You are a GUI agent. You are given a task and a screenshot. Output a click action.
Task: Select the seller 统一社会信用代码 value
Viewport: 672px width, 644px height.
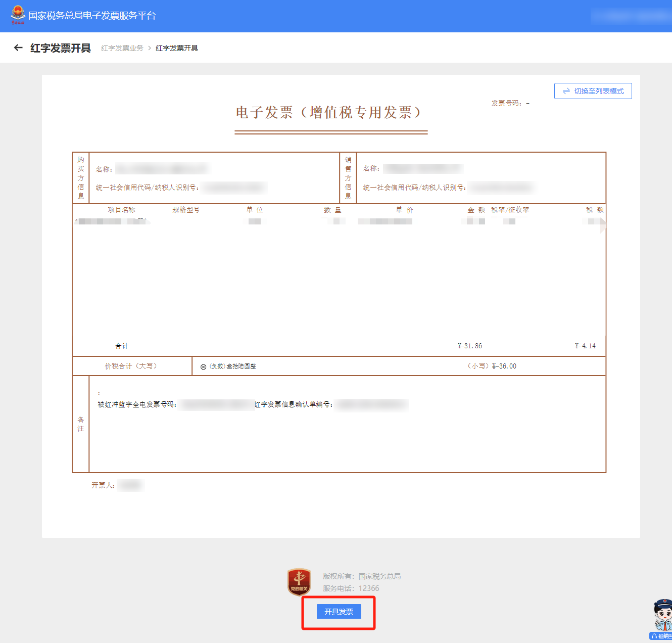(501, 188)
